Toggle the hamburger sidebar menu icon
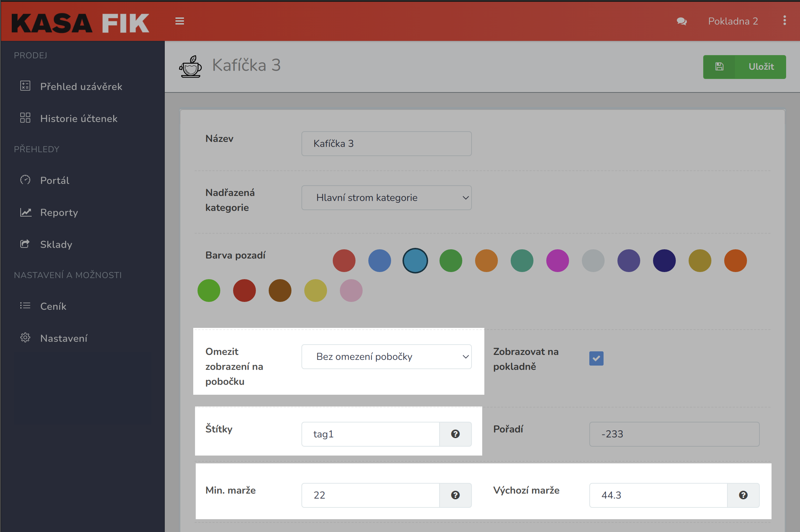Screen dimensions: 800x532 (180, 21)
